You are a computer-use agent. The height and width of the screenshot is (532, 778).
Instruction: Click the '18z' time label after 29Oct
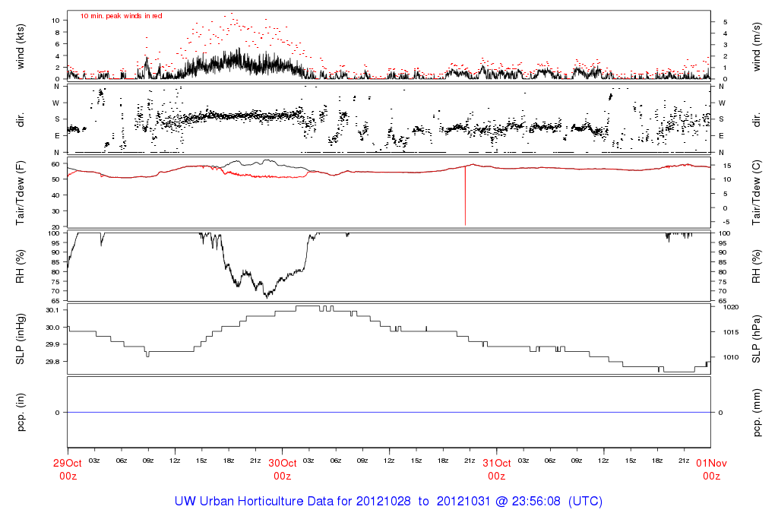tap(228, 461)
